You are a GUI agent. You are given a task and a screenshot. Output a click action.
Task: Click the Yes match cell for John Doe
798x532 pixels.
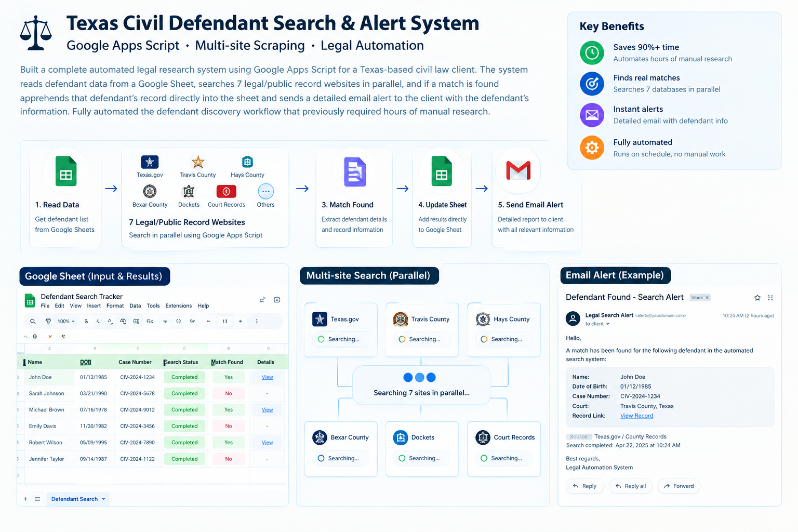pos(229,377)
